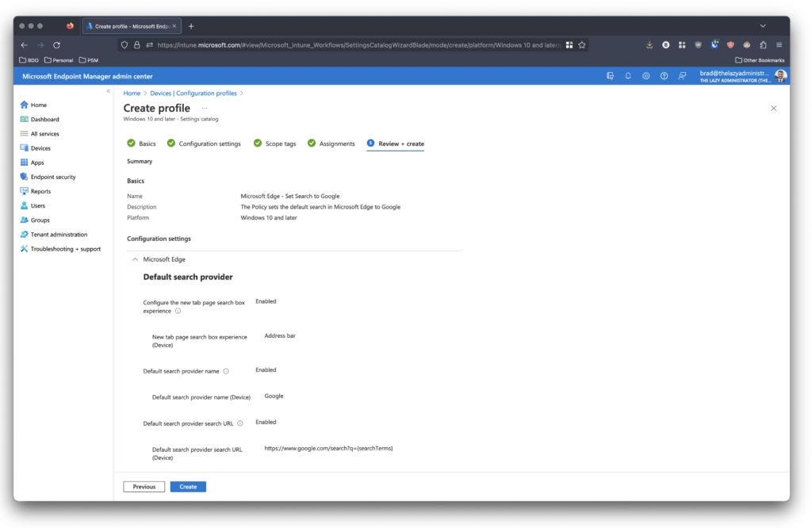Open the more options ellipsis beside Create profile
Screen dimensions: 812x528
[205, 108]
